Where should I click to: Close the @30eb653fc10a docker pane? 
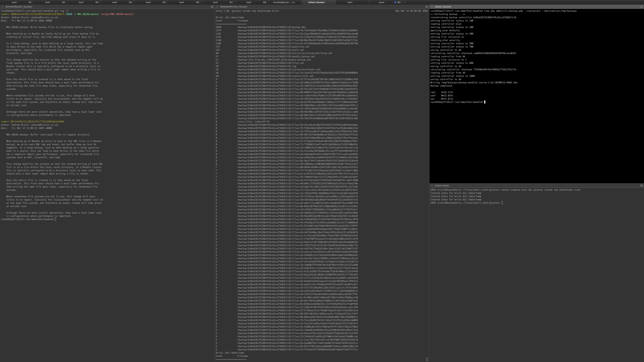pos(217,7)
